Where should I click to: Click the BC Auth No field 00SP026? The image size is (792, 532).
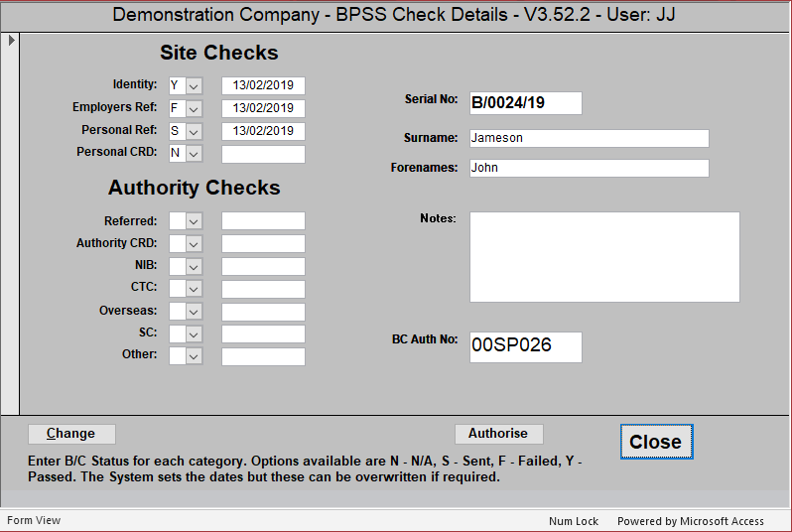pyautogui.click(x=525, y=346)
